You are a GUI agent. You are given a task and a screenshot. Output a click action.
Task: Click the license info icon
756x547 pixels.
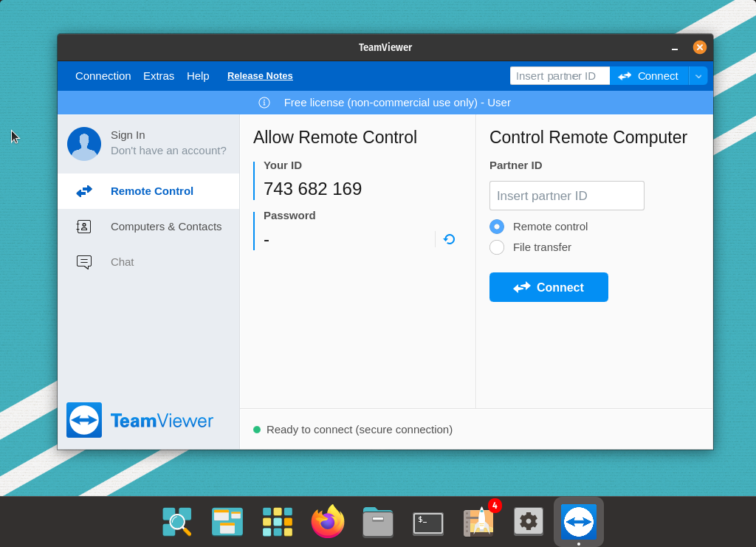click(x=264, y=103)
